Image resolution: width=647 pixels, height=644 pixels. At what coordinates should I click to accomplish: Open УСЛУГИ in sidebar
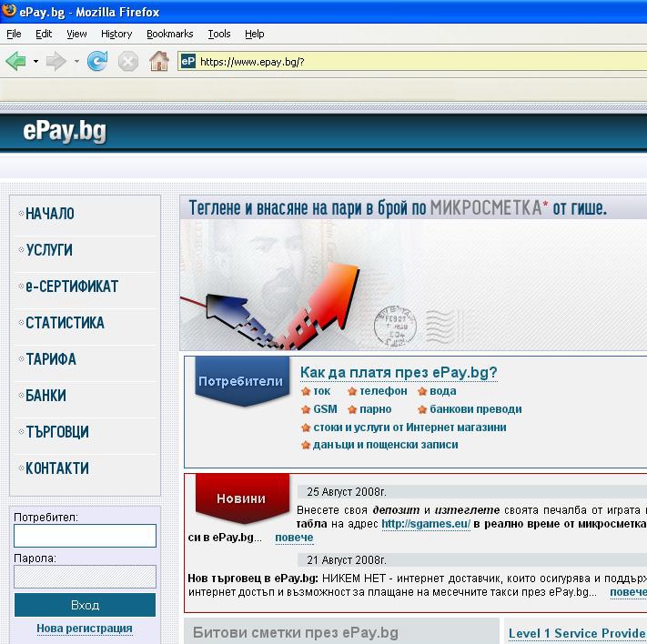(x=49, y=250)
